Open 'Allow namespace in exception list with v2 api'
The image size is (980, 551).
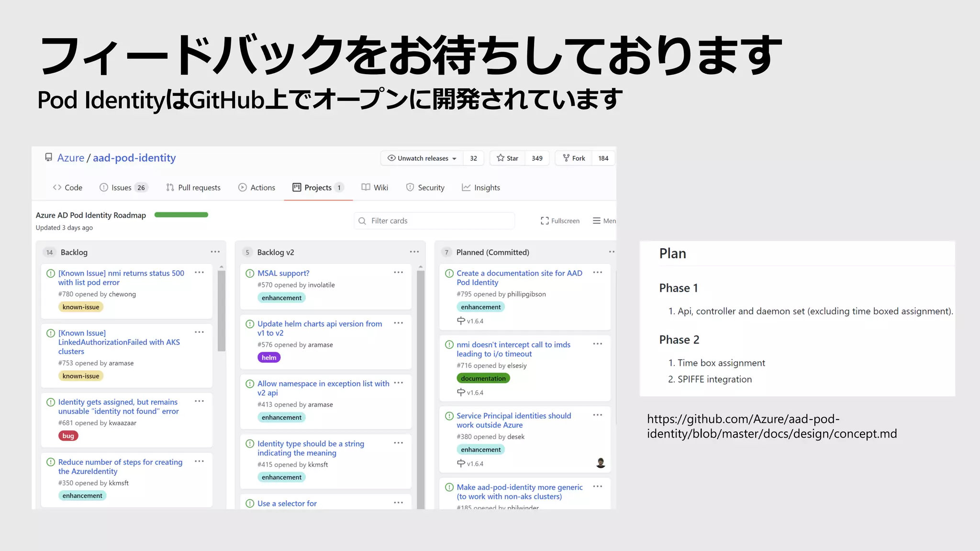point(323,388)
